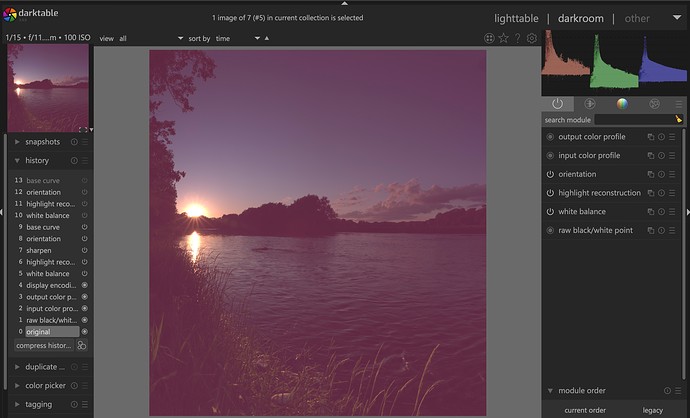This screenshot has height=418, width=690.
Task: Show the color modules group icon
Action: 621,103
